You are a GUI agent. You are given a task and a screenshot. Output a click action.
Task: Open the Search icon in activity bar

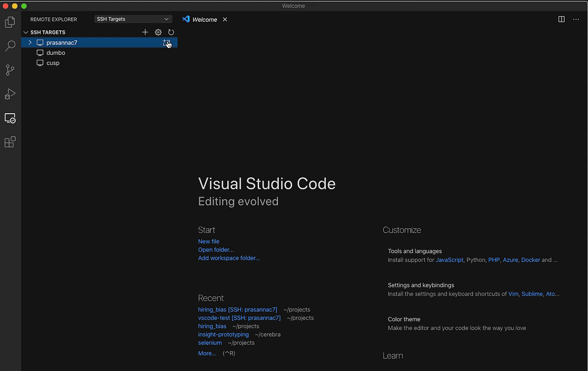pyautogui.click(x=10, y=46)
